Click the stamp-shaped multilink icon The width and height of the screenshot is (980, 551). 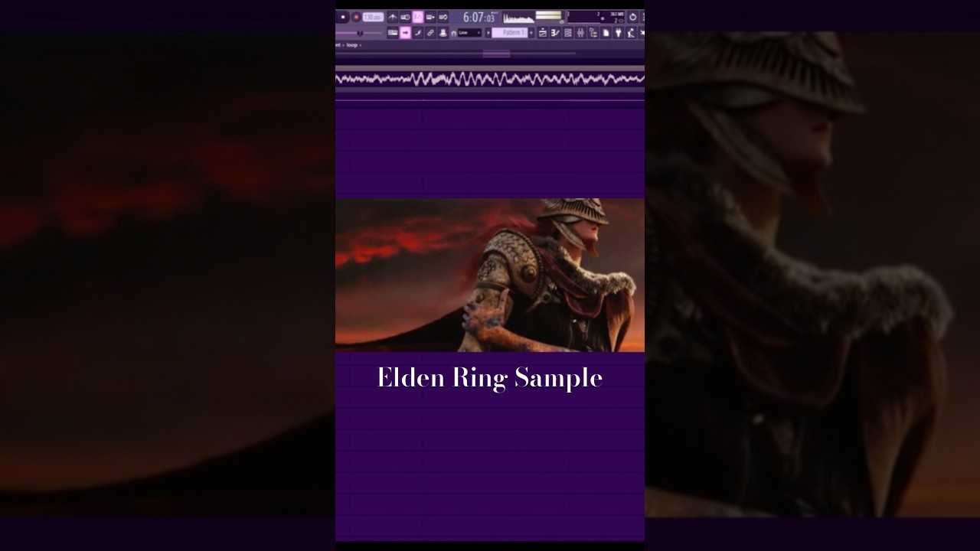pos(443,33)
